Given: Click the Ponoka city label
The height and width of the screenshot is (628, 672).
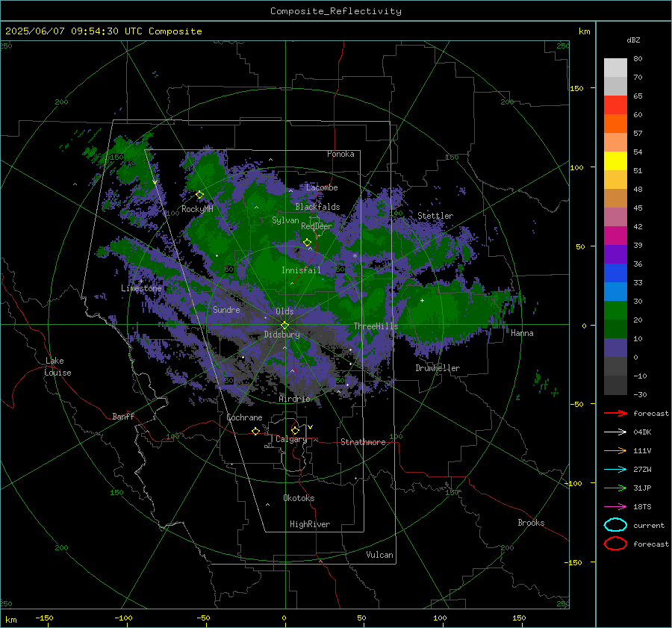Looking at the screenshot, I should pyautogui.click(x=340, y=154).
